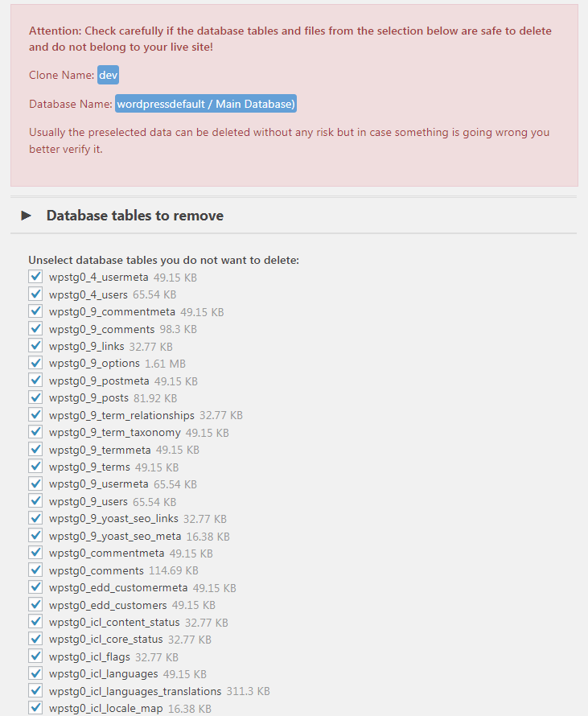The image size is (588, 716).
Task: Toggle wpstg0_9_yoast_seo_links checkbox
Action: [x=35, y=518]
